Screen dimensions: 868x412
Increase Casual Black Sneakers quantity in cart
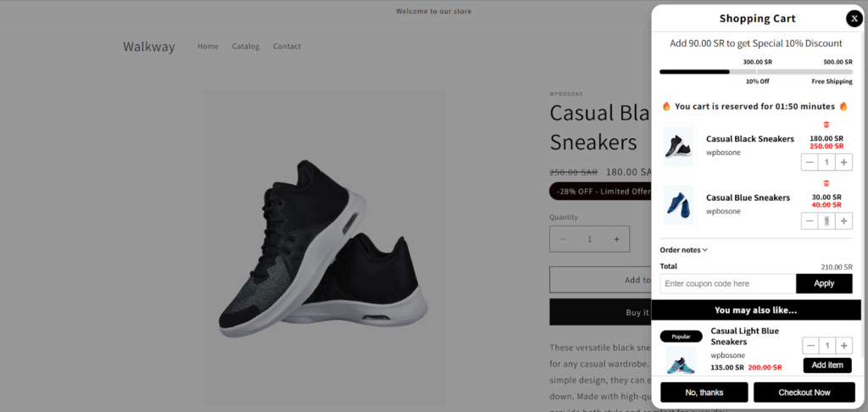pos(843,162)
